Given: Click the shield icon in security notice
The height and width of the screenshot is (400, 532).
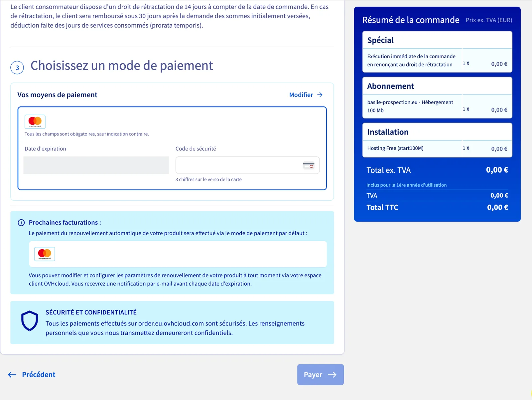Looking at the screenshot, I should click(30, 321).
